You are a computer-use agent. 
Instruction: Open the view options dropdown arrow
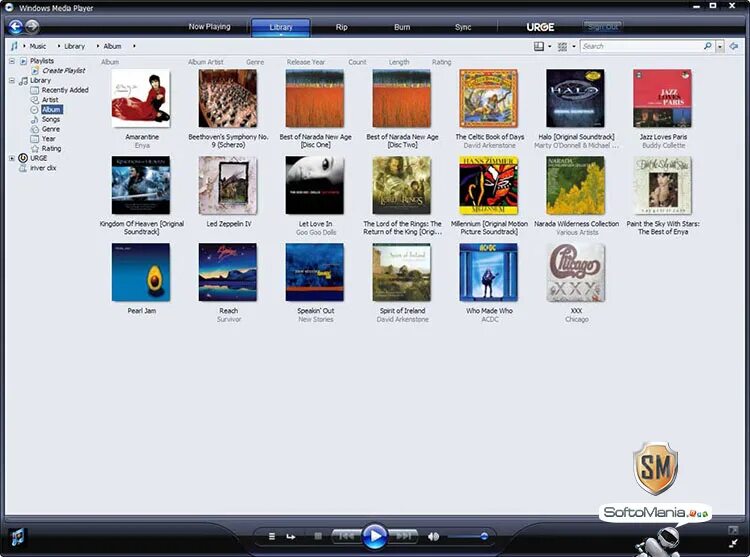tap(574, 46)
